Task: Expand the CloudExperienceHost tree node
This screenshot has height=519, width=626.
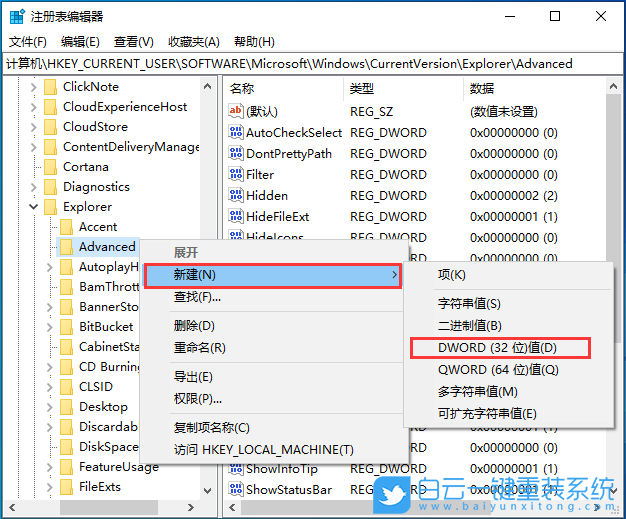Action: (34, 107)
